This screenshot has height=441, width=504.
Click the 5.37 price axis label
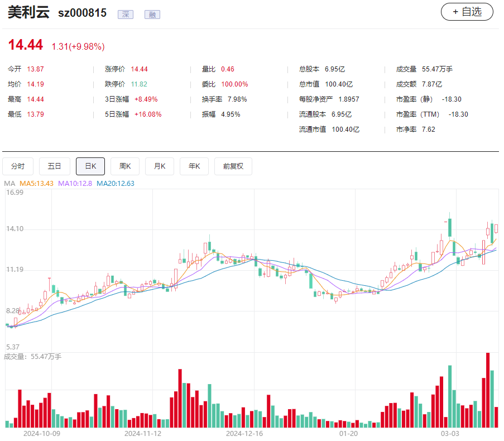13,347
